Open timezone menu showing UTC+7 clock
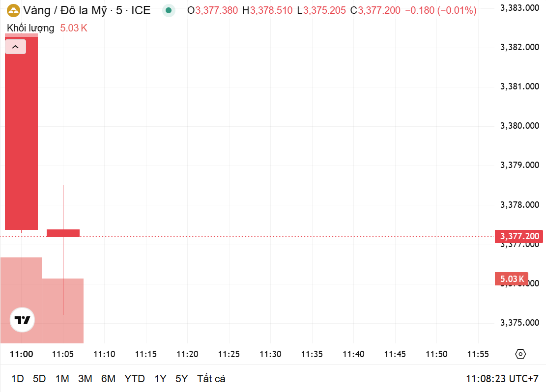Image resolution: width=546 pixels, height=392 pixels. pos(502,378)
